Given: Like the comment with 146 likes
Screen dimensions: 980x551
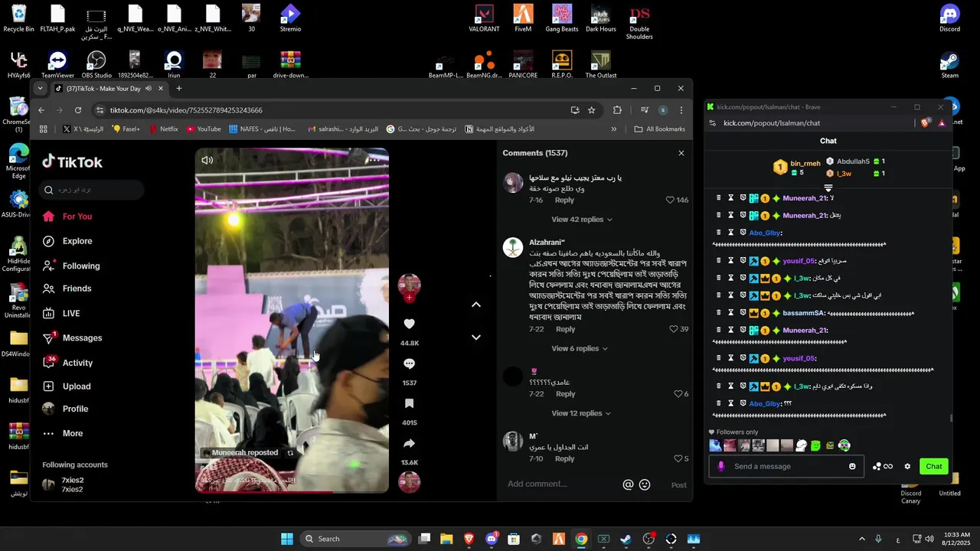Looking at the screenshot, I should (x=670, y=200).
